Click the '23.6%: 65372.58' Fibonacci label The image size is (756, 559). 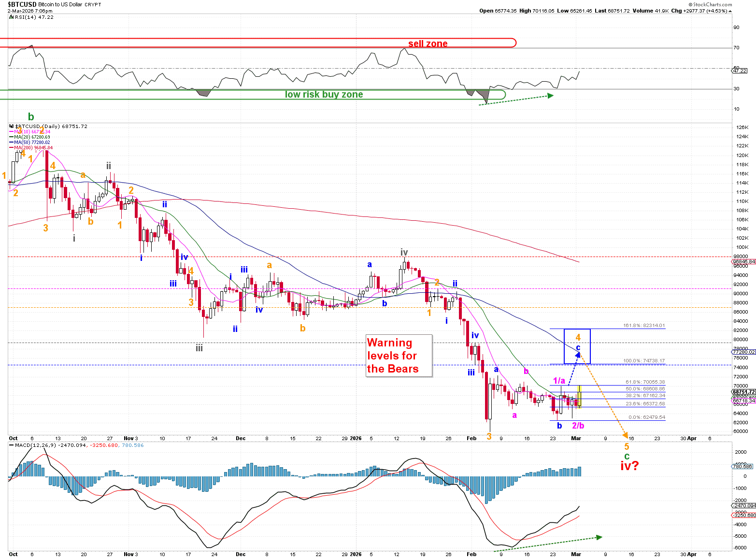[x=645, y=404]
